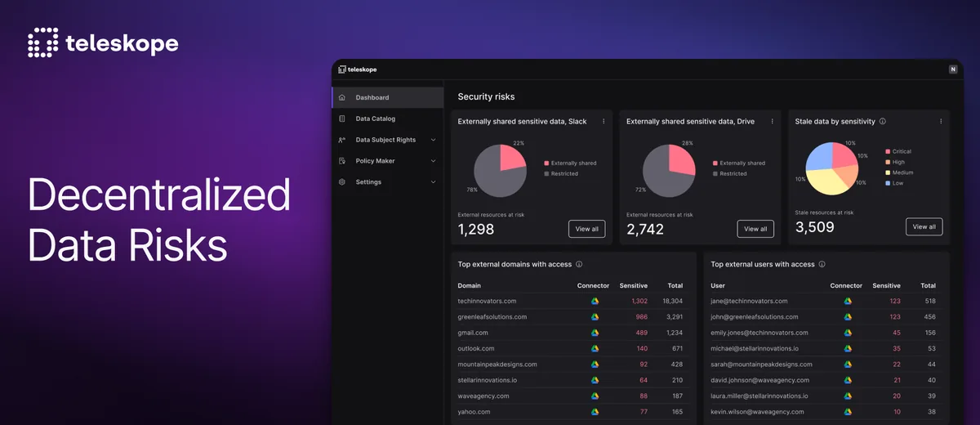This screenshot has width=980, height=425.
Task: Click the teleskope logo in app header
Action: pyautogui.click(x=357, y=69)
